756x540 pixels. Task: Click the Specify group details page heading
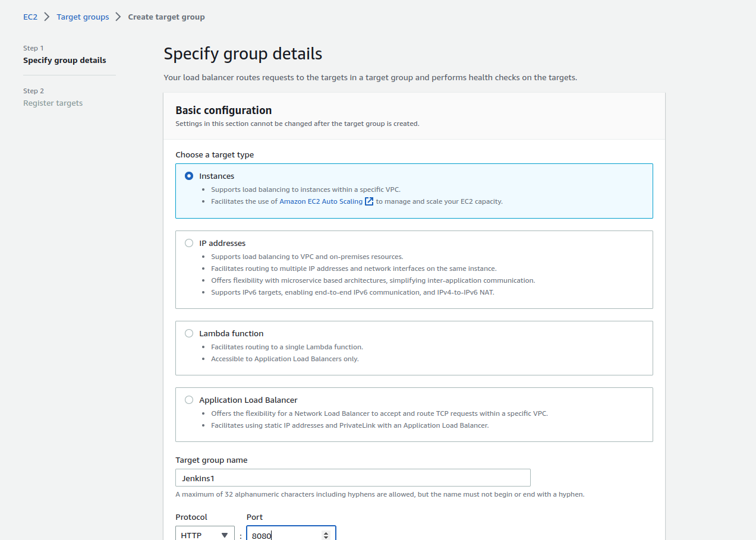point(242,54)
